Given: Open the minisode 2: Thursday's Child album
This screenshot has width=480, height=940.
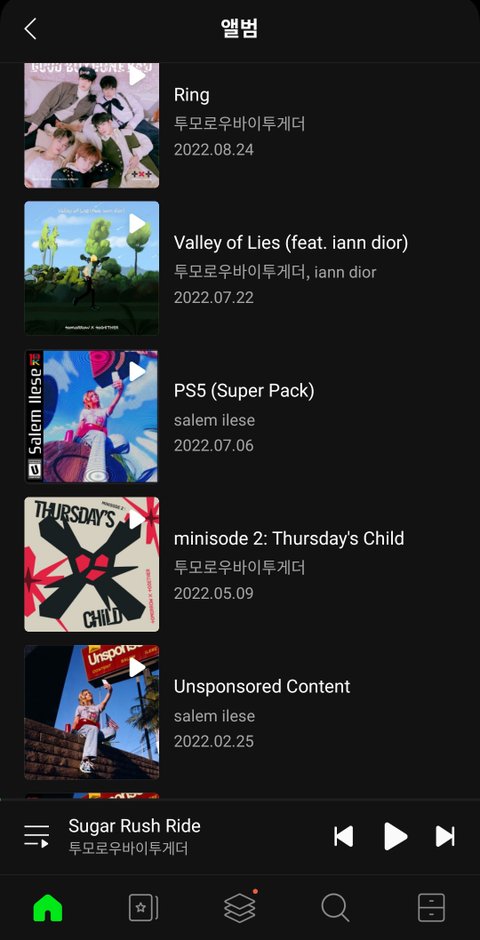Looking at the screenshot, I should click(x=289, y=538).
